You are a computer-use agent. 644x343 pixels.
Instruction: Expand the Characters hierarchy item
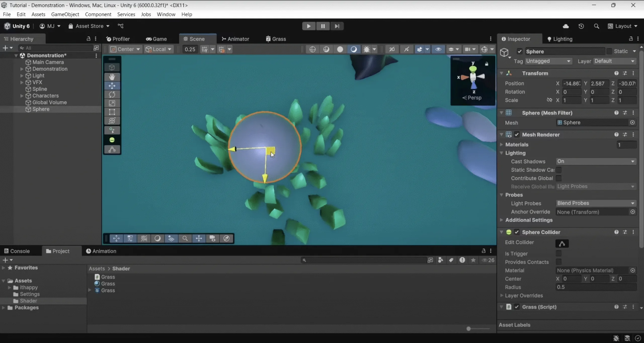(x=22, y=96)
